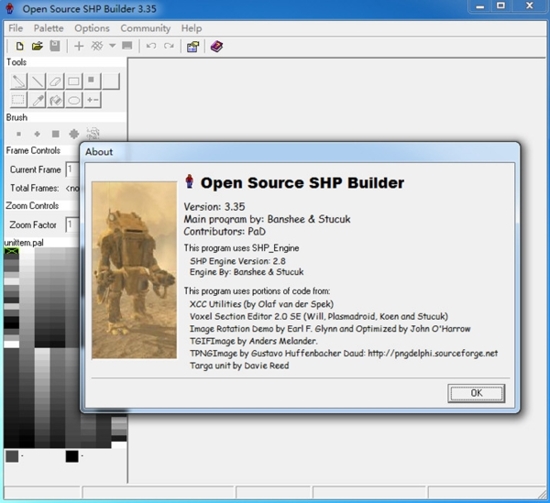Image resolution: width=550 pixels, height=503 pixels.
Task: Click 'Engine By: Banshee & Stucuk' line
Action: point(247,272)
